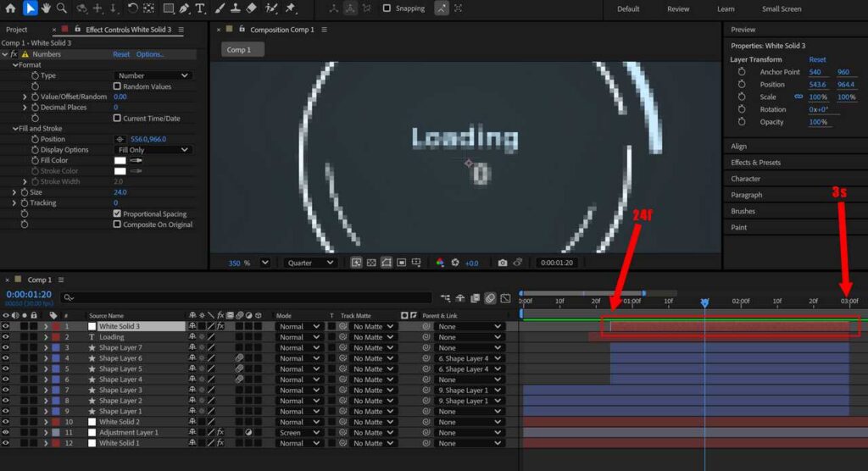Open the Effects & Presets panel
This screenshot has height=471, width=868.
click(x=755, y=162)
